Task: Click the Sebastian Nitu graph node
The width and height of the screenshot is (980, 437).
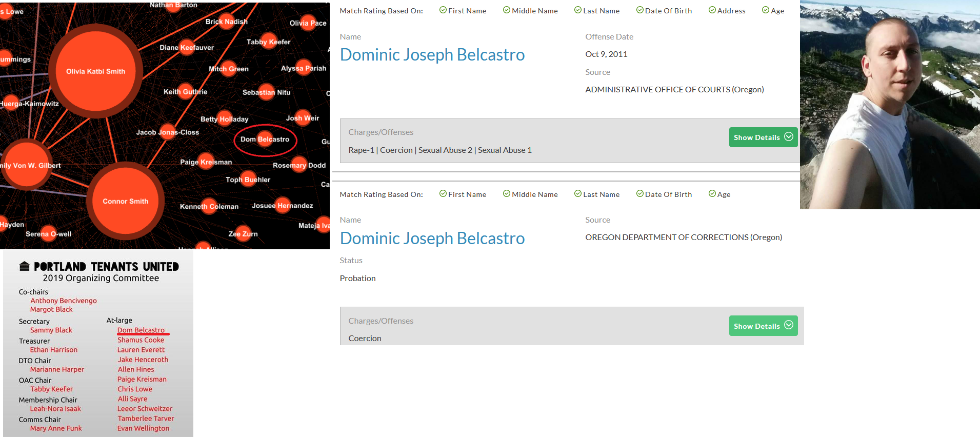Action: coord(266,92)
